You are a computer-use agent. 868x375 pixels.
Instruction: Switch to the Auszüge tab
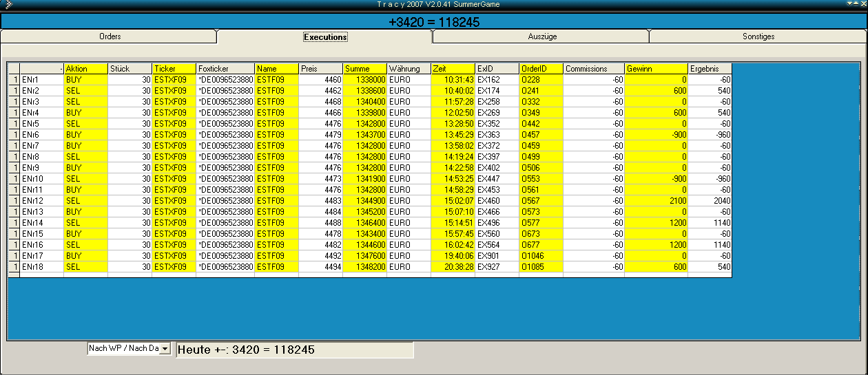pyautogui.click(x=541, y=36)
